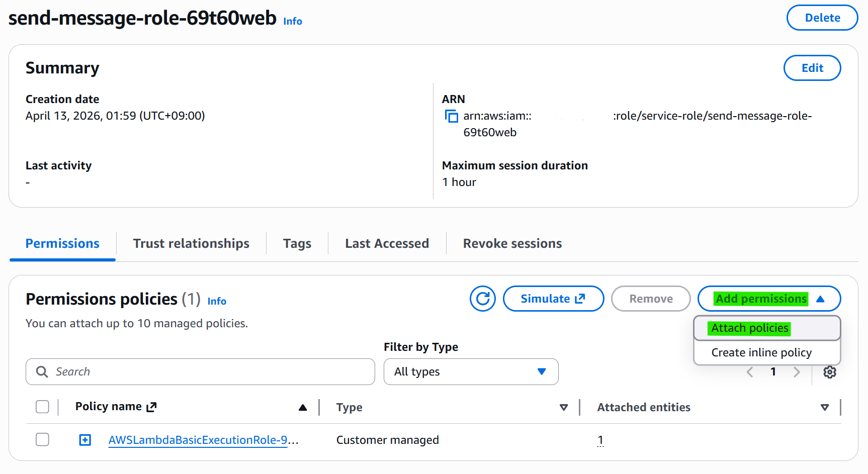Refresh the permissions policies list
Screen dimensions: 868x474
pos(483,299)
